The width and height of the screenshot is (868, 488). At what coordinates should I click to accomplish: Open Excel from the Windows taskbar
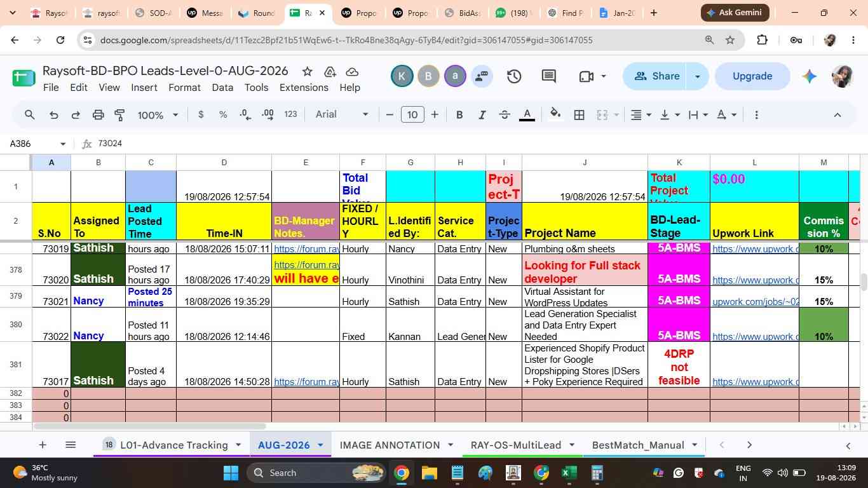[x=568, y=473]
